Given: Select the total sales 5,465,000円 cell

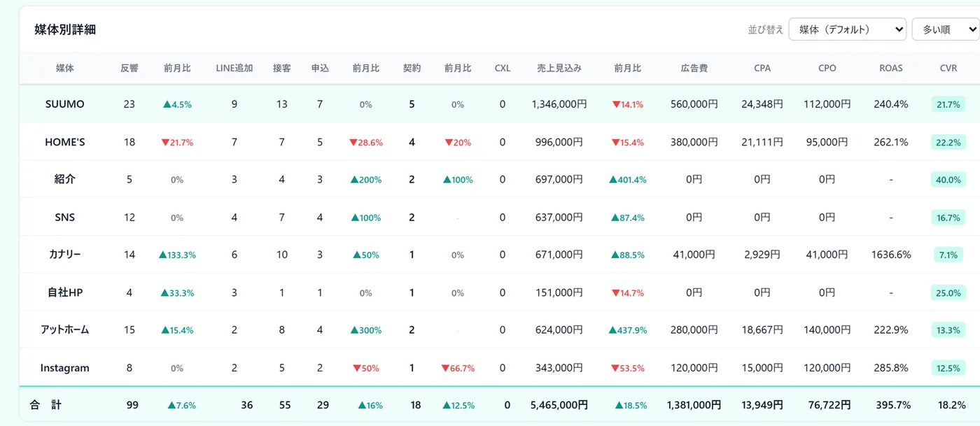Looking at the screenshot, I should click(559, 405).
